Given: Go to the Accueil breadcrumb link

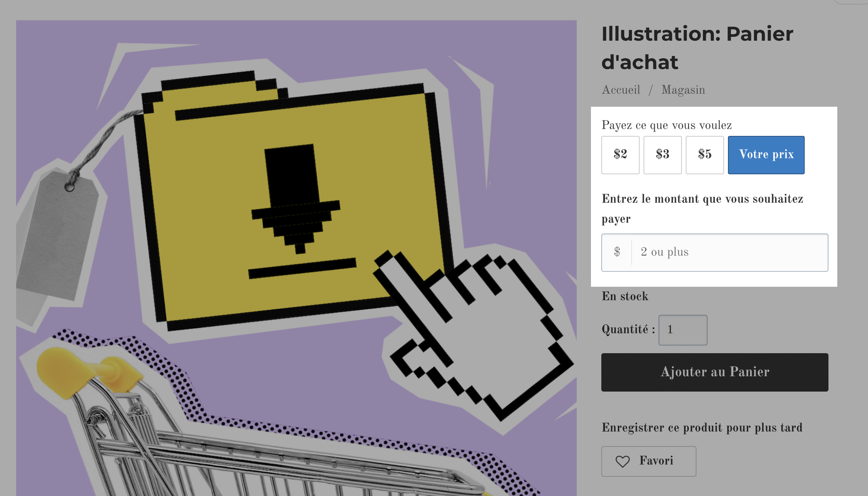Looking at the screenshot, I should 621,90.
